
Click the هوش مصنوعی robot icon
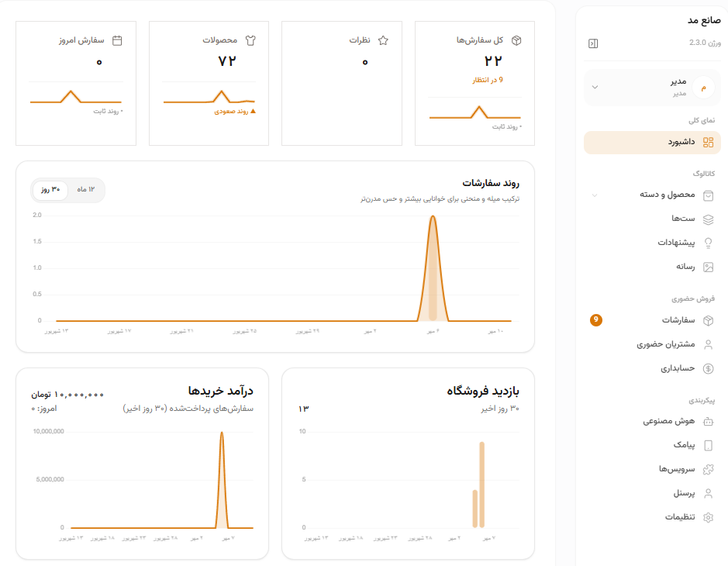708,422
